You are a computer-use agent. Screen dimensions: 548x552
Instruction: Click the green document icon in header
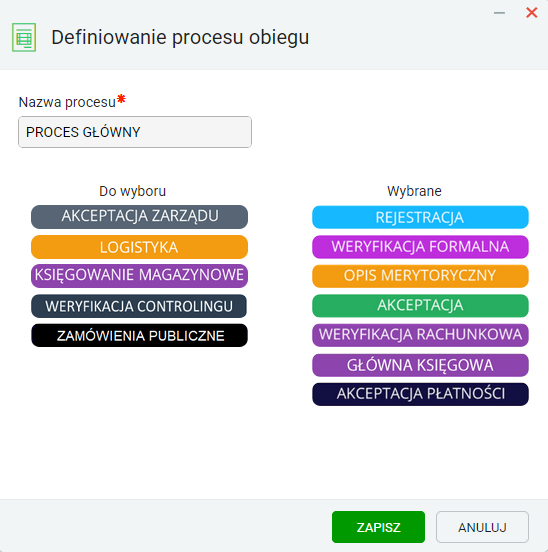(x=24, y=37)
